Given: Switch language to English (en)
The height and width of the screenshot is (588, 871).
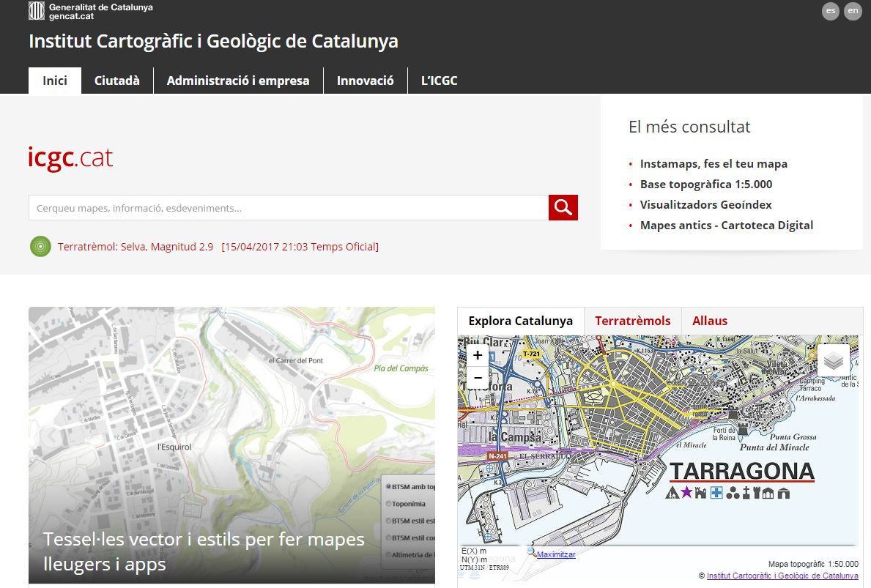Looking at the screenshot, I should point(853,11).
